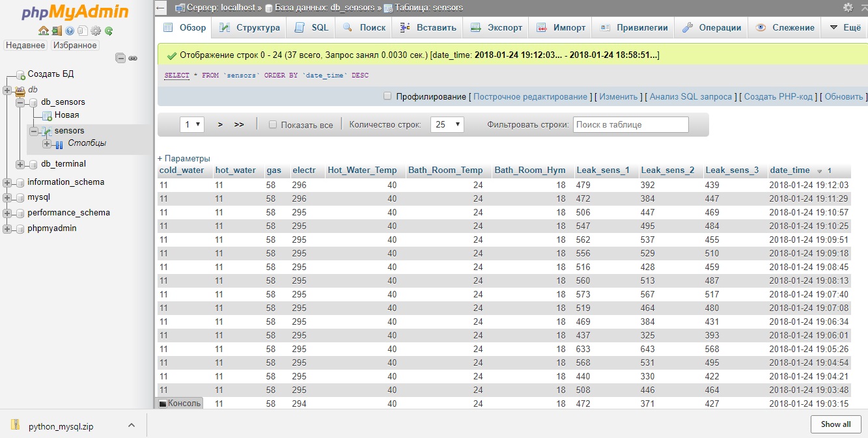Image resolution: width=868 pixels, height=438 pixels.
Task: Click the green reload navigation icon
Action: pyautogui.click(x=109, y=31)
